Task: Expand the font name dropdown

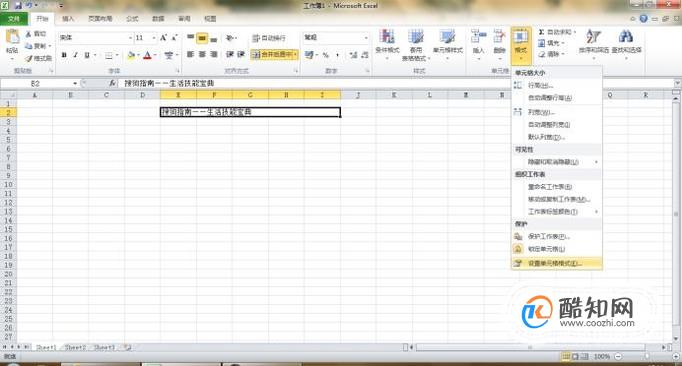Action: pos(130,38)
